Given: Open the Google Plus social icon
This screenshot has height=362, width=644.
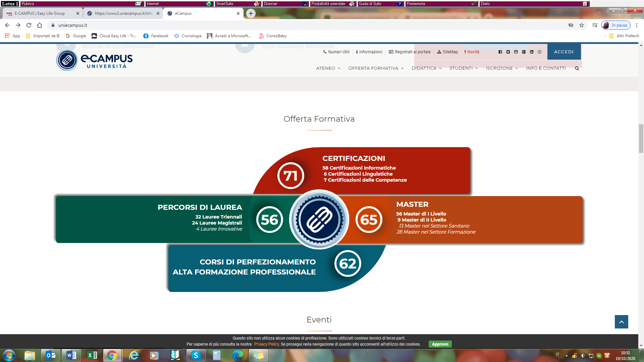Looking at the screenshot, I should click(x=524, y=52).
